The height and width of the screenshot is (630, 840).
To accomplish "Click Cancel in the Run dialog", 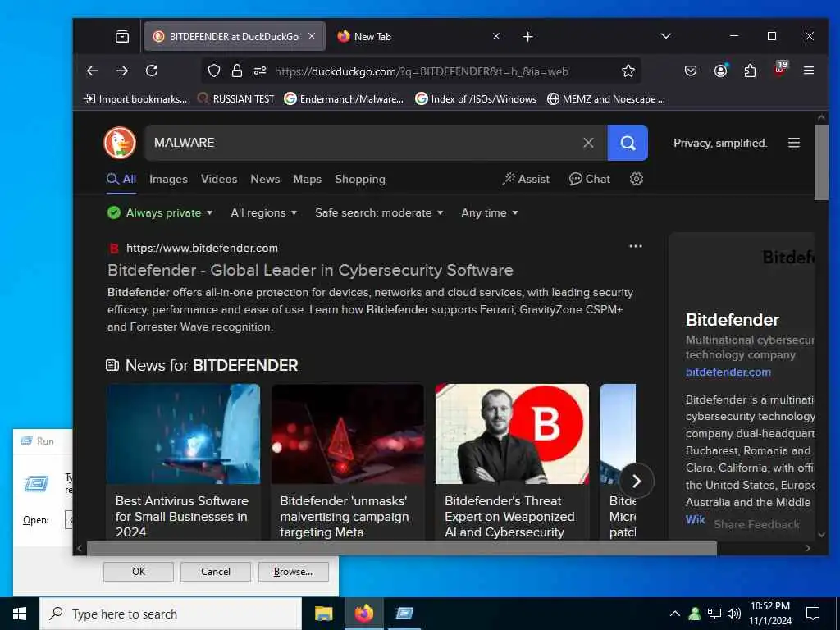I will pos(216,572).
